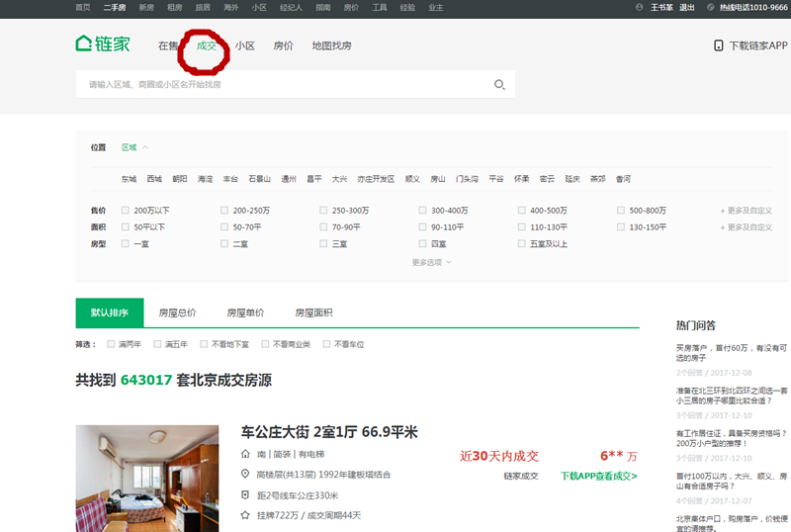
Task: Click the 退出 logout link
Action: point(686,8)
